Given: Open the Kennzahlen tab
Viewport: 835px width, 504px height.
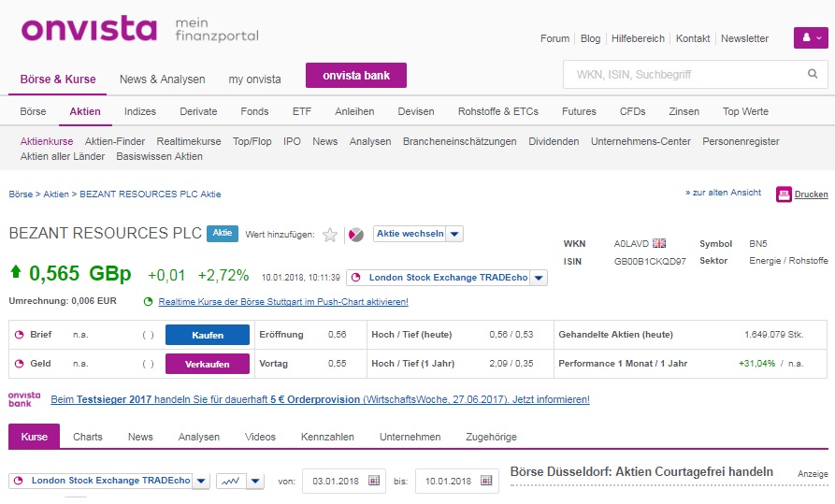Looking at the screenshot, I should tap(327, 437).
